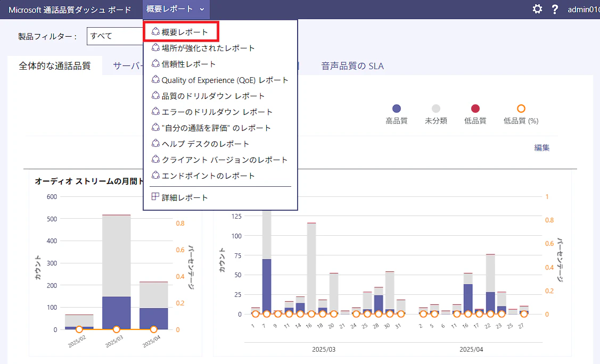600x364 pixels.
Task: Toggle 高品質 legend purple swatch
Action: click(397, 109)
